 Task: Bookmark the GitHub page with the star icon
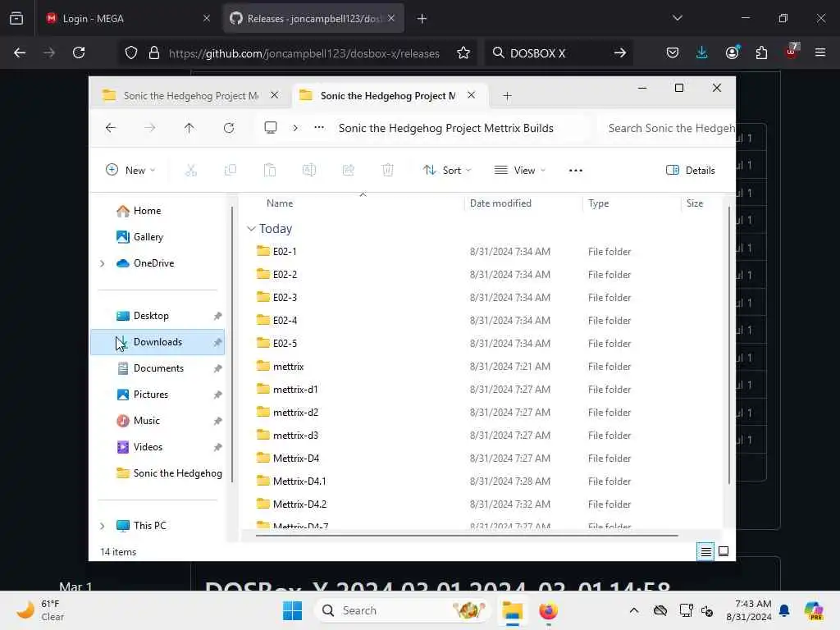point(463,52)
